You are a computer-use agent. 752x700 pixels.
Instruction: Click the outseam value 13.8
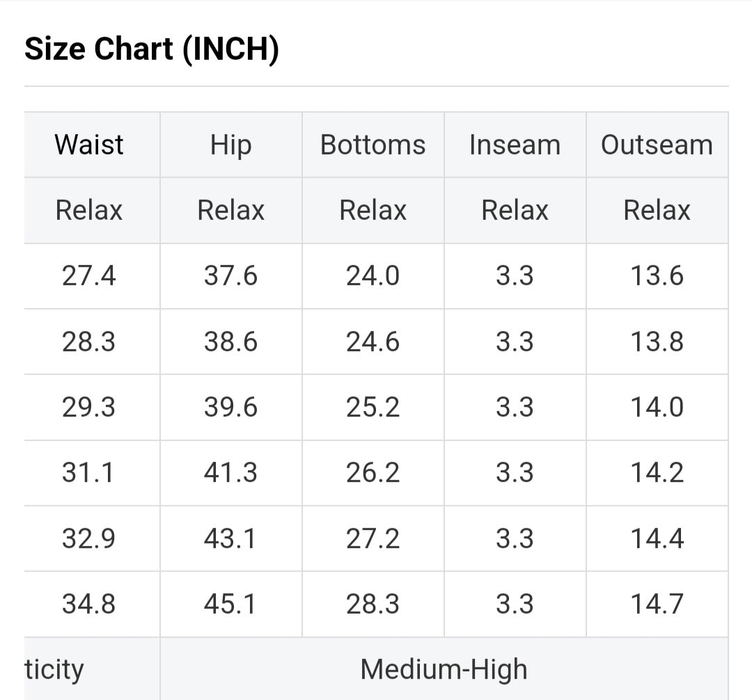(657, 342)
